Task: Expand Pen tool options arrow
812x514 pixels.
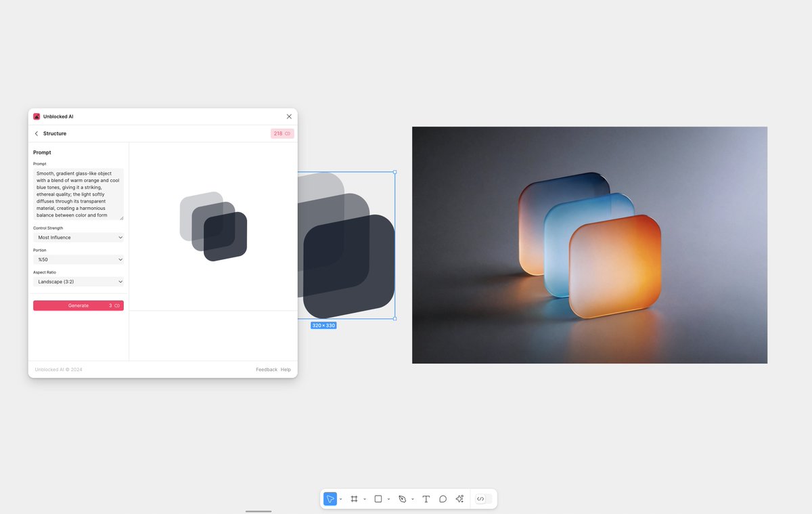Action: coord(412,500)
